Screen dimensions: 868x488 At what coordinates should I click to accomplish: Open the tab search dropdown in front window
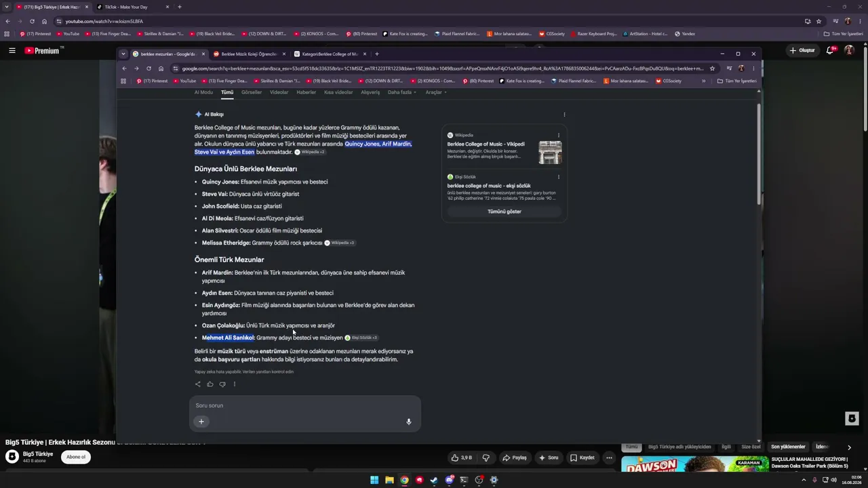123,54
